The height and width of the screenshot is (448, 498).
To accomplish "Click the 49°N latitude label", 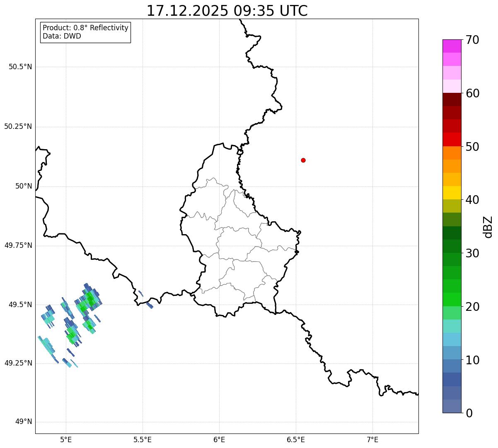I will click(24, 422).
